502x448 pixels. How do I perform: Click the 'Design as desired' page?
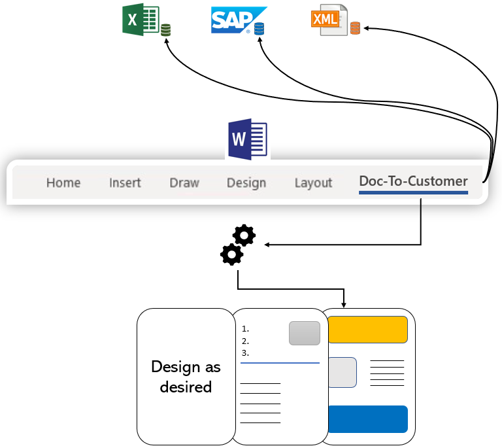(186, 377)
